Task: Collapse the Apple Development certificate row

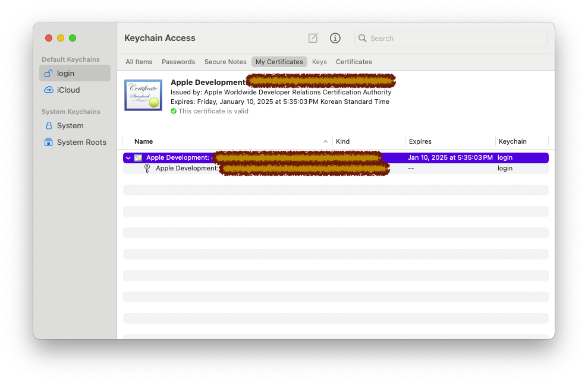Action: coord(128,158)
